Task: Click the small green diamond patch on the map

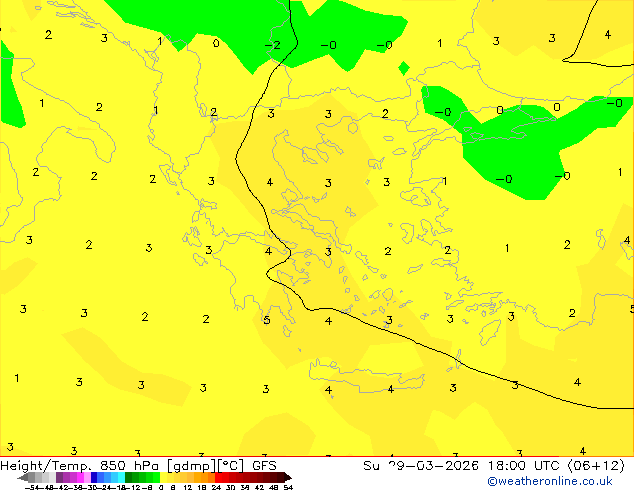Action: pyautogui.click(x=404, y=68)
